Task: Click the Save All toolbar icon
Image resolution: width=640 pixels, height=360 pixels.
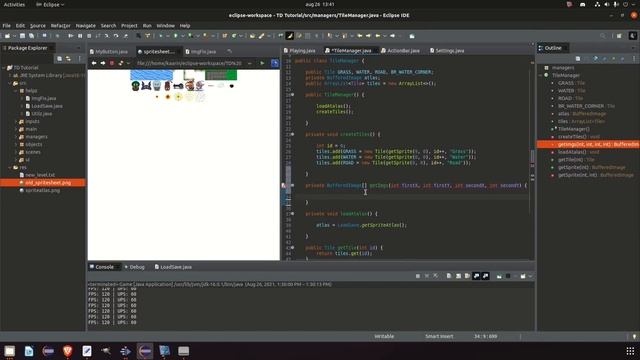Action: [x=31, y=36]
